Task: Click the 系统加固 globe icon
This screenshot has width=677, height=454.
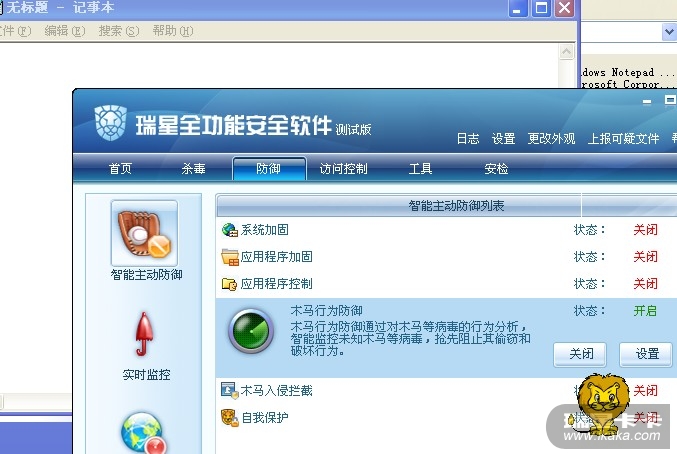Action: pyautogui.click(x=230, y=230)
